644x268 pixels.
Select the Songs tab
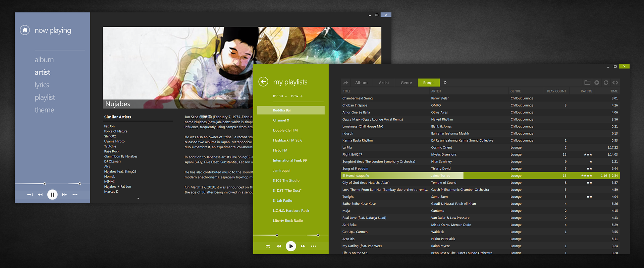(429, 83)
